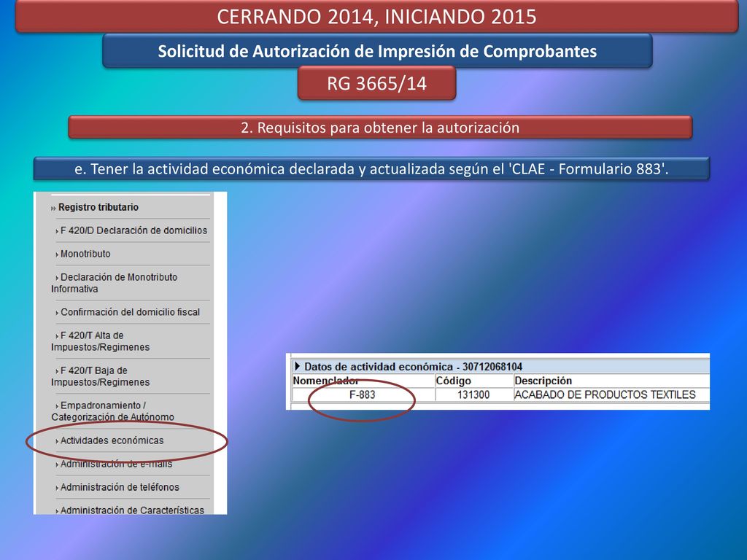Click the Datos de actividad económica header text
This screenshot has width=747, height=560.
tap(413, 367)
